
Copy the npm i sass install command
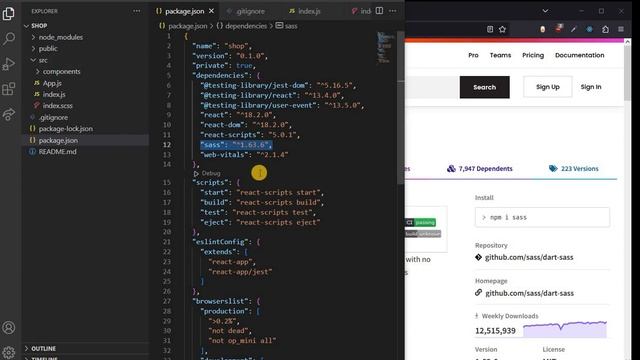[x=542, y=218]
